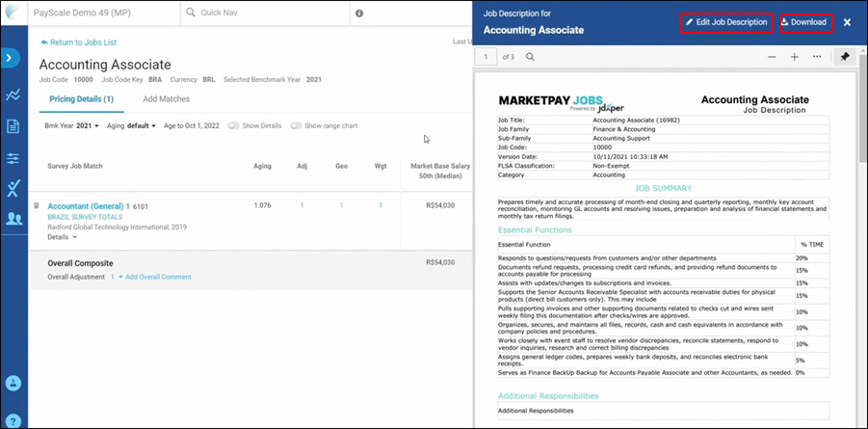
Task: Click the people group sidebar icon
Action: pyautogui.click(x=13, y=219)
